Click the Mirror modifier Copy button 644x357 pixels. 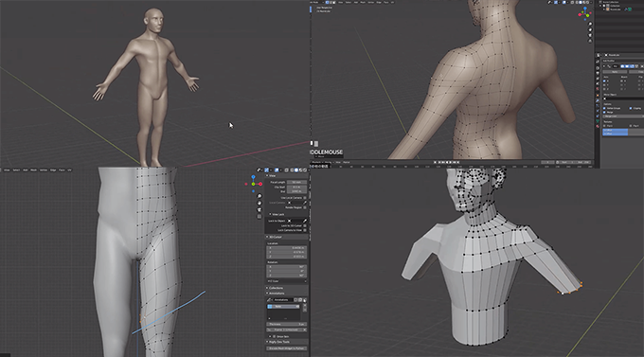coord(636,72)
